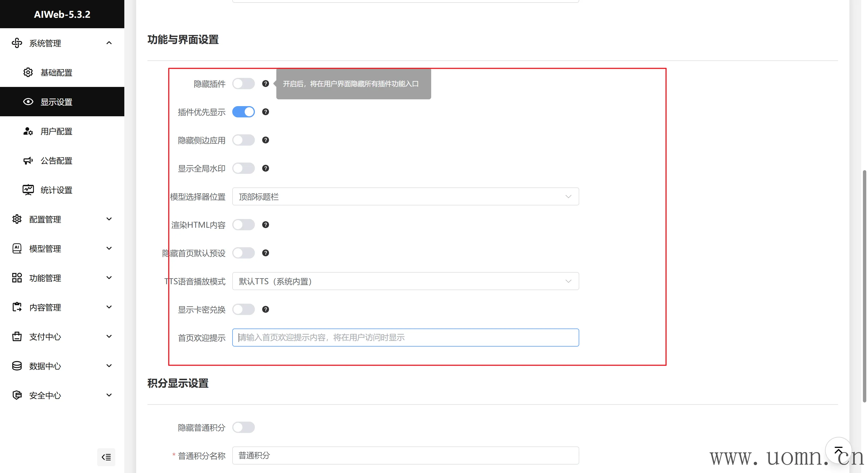Open the 模型选择器位置 dropdown
This screenshot has width=868, height=473.
tap(405, 197)
